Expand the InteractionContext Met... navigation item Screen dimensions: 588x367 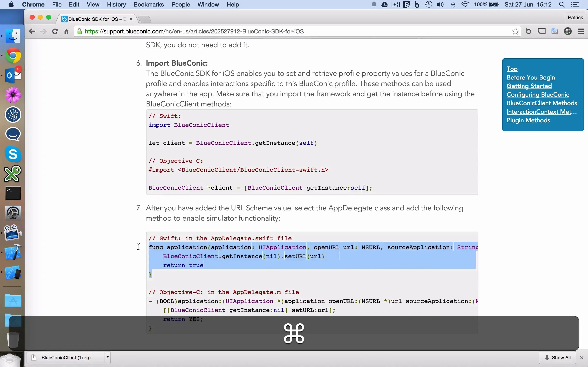tap(542, 112)
